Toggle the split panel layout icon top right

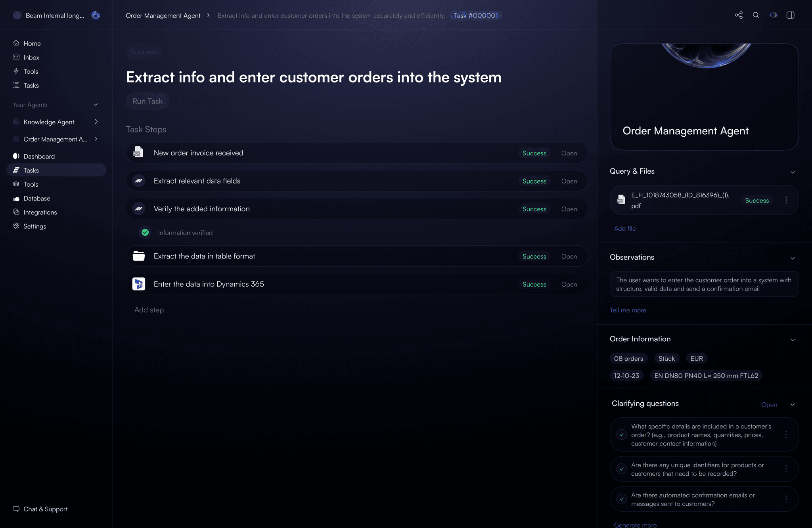pyautogui.click(x=791, y=15)
